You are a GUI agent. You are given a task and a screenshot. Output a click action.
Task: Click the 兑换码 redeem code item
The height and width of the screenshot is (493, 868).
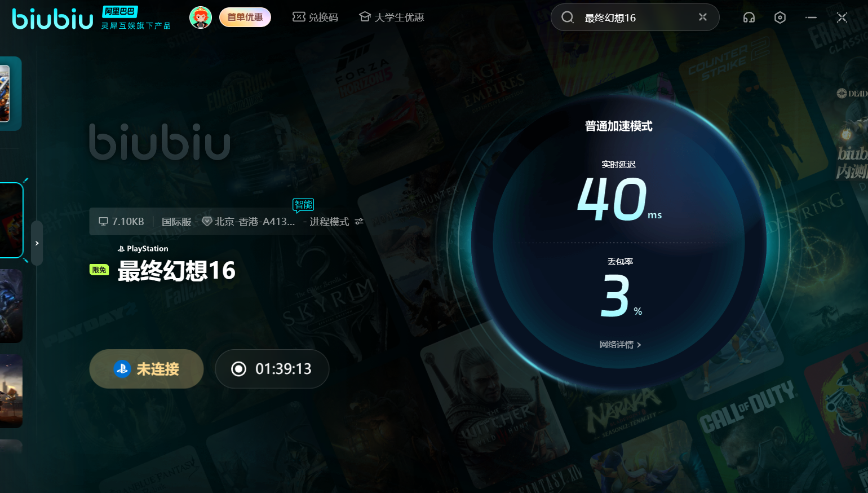point(315,17)
